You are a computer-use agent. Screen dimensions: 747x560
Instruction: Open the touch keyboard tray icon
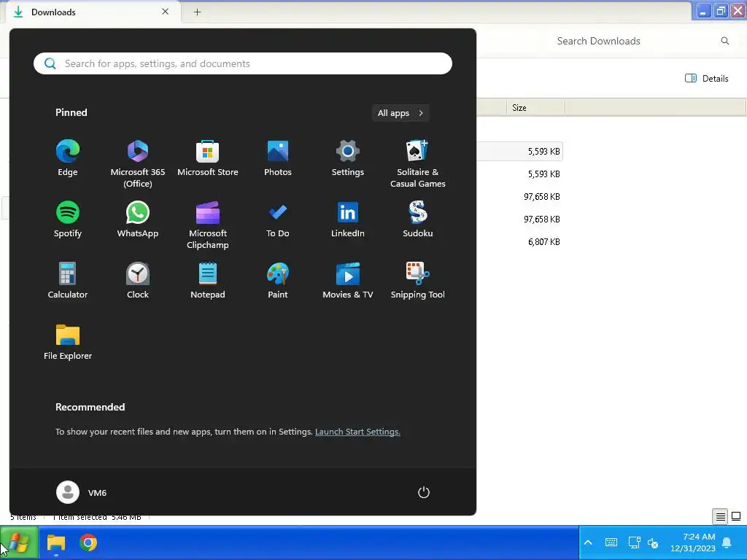[611, 542]
